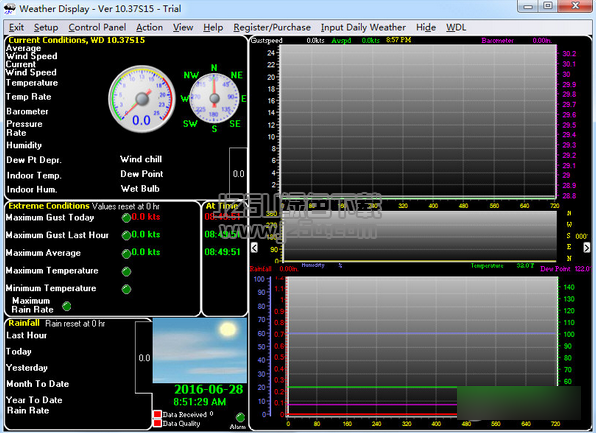Click the green LED next to Maximum Gust Last Hour
Viewport: 596px width, 433px height.
tap(126, 236)
